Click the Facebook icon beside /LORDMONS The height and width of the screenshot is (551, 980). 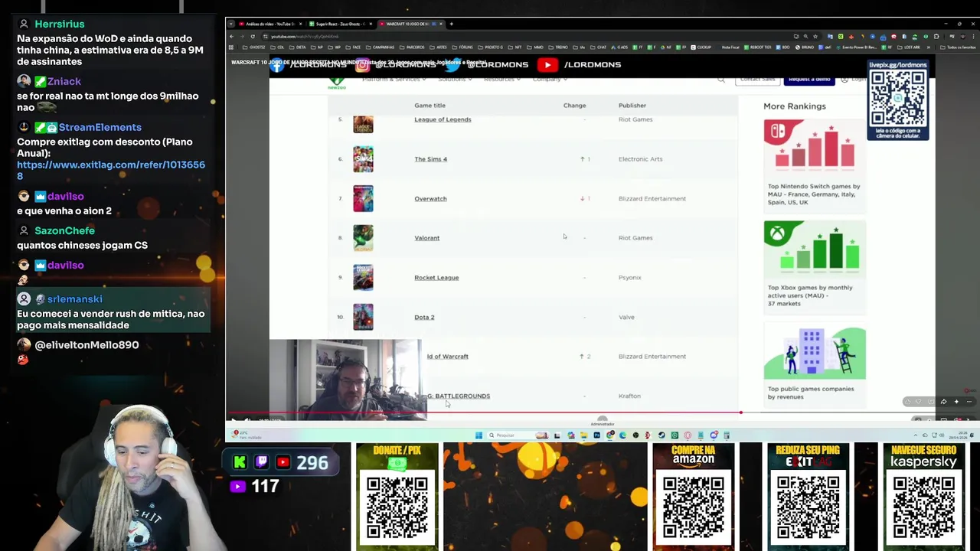coord(277,65)
